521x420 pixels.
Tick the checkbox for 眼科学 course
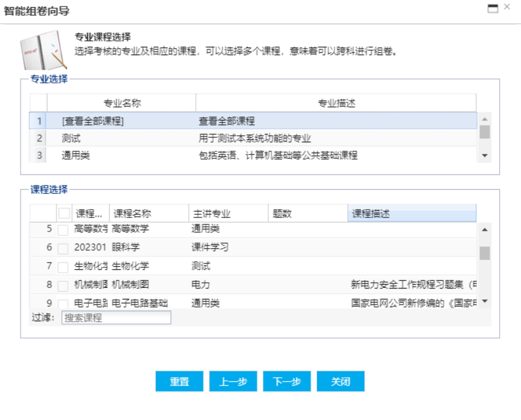(x=63, y=248)
